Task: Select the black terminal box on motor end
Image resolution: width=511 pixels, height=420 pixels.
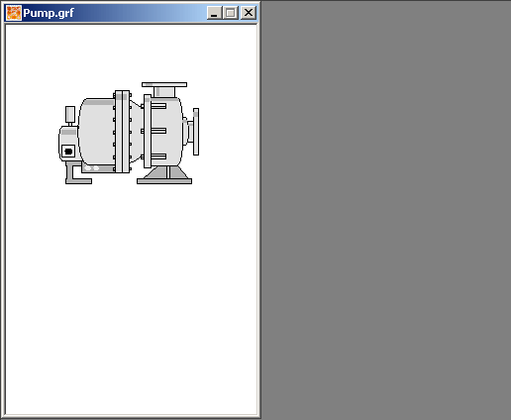Action: (68, 152)
